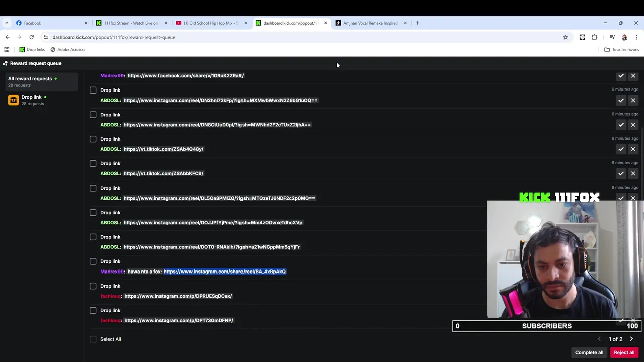Close the Old School Hip Hop Mix tab
The width and height of the screenshot is (644, 362).
pos(246,23)
